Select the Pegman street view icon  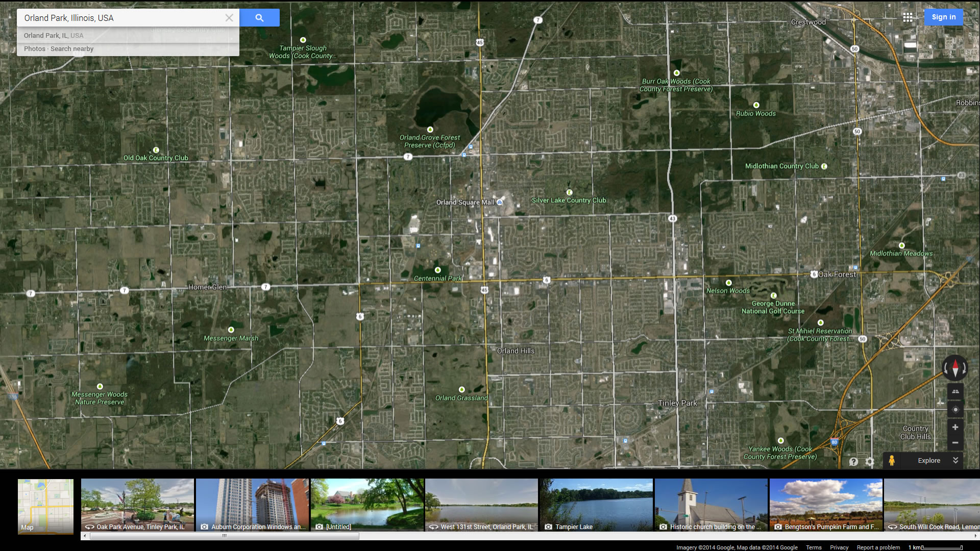pos(891,460)
